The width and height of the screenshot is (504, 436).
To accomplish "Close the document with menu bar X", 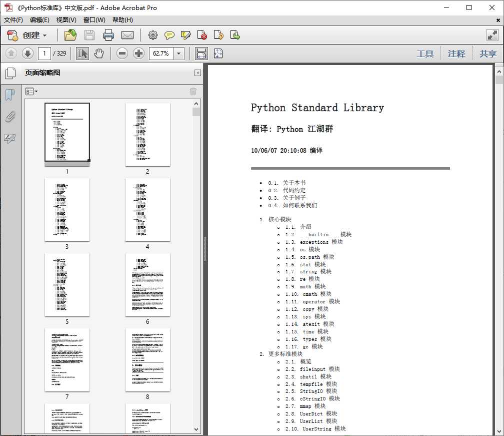I will tap(498, 20).
